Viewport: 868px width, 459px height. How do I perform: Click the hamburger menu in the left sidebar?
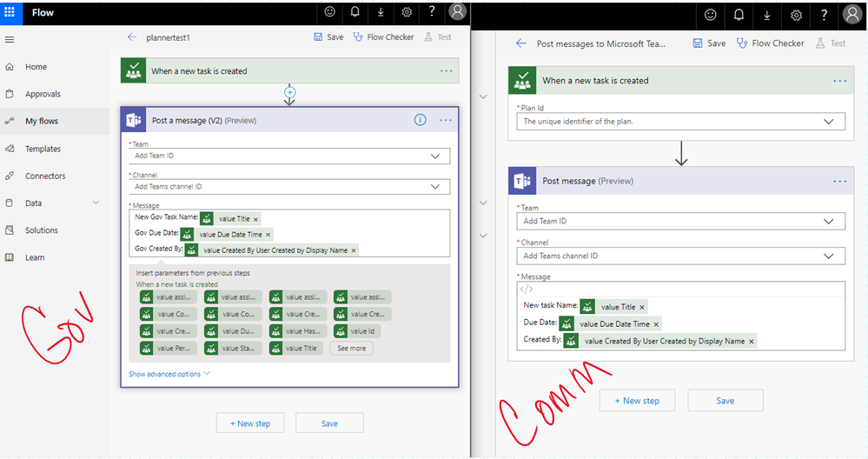pos(10,40)
